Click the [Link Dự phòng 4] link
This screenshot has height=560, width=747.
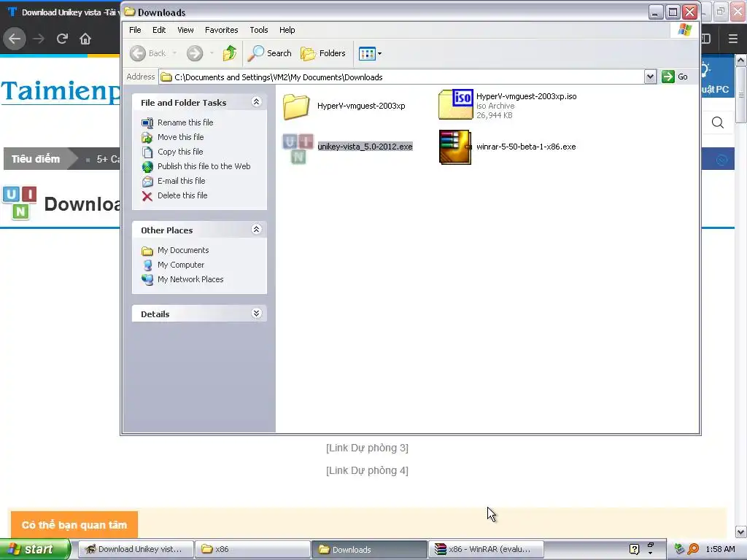pyautogui.click(x=368, y=471)
